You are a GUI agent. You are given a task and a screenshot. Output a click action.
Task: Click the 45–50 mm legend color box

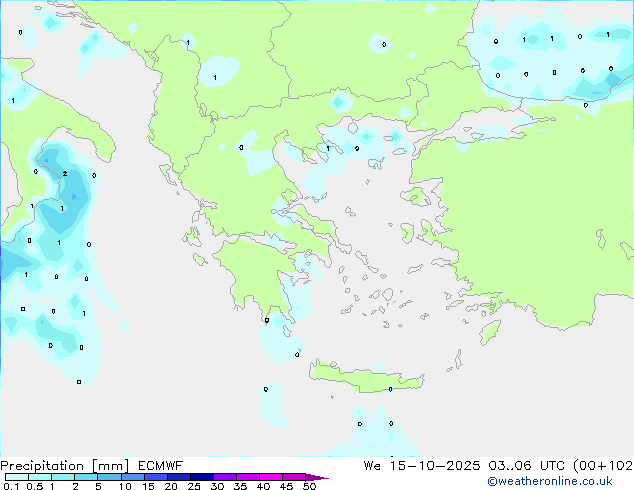coord(294,477)
